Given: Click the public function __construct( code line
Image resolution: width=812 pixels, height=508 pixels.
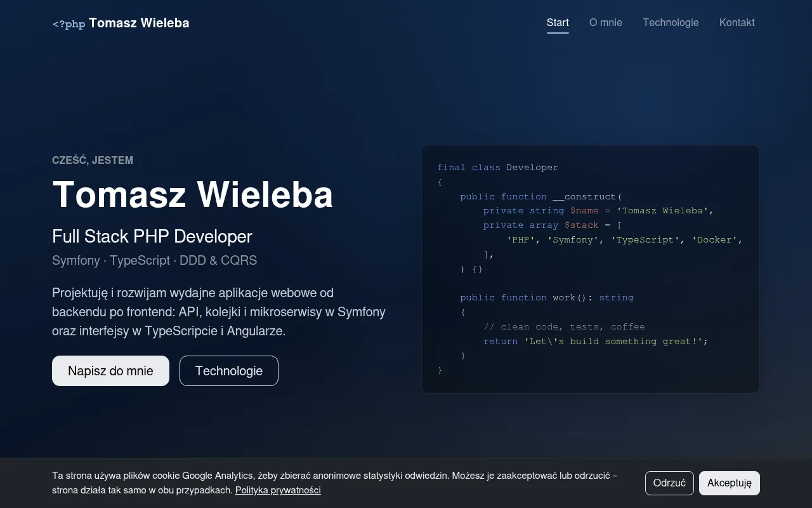Looking at the screenshot, I should [x=541, y=197].
